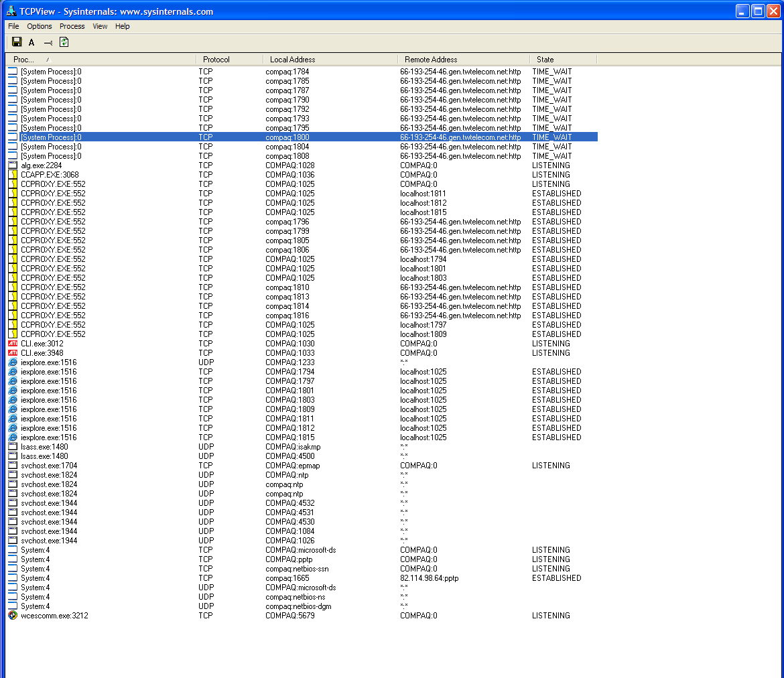Click the System Process icon on compaq:1784 row
This screenshot has height=678, width=784.
coord(13,72)
